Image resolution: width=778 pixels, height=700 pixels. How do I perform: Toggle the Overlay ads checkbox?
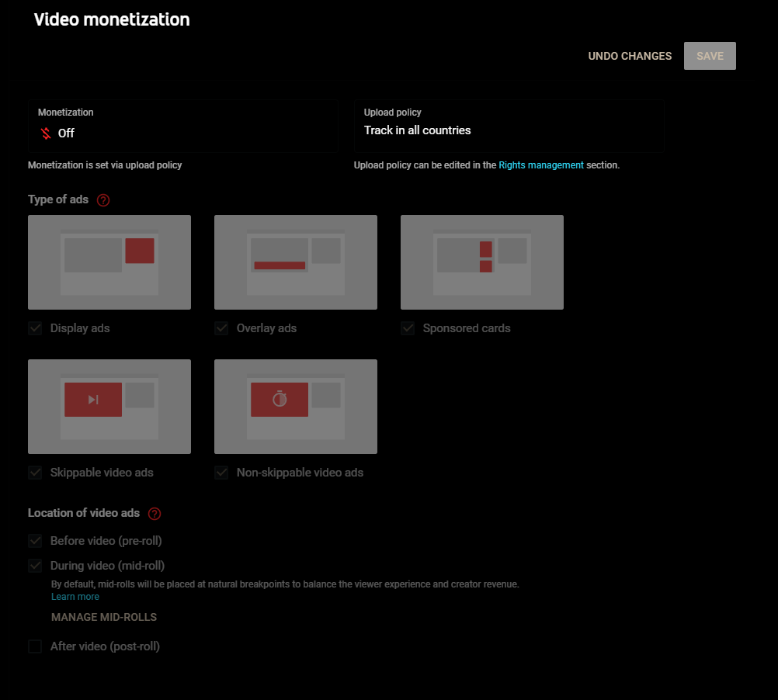(221, 328)
